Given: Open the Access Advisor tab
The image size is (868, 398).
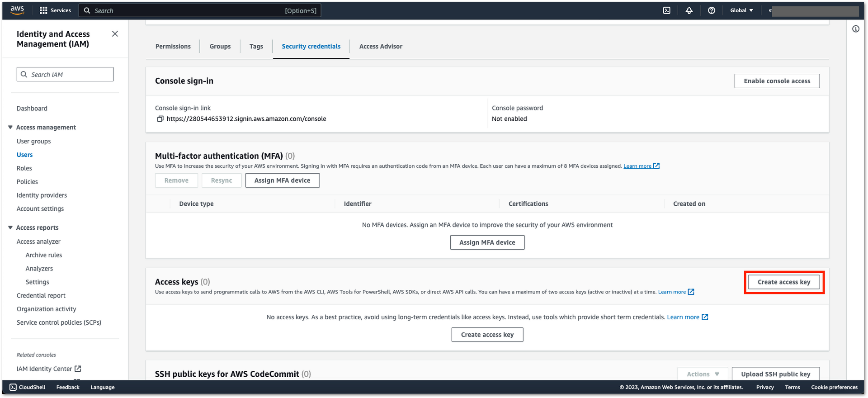Looking at the screenshot, I should point(381,47).
